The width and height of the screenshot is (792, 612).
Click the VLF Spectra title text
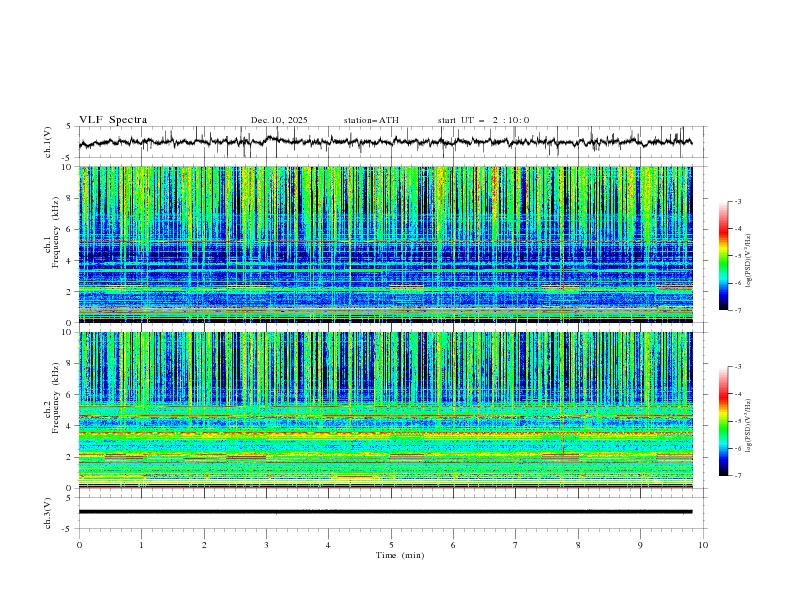click(x=113, y=120)
